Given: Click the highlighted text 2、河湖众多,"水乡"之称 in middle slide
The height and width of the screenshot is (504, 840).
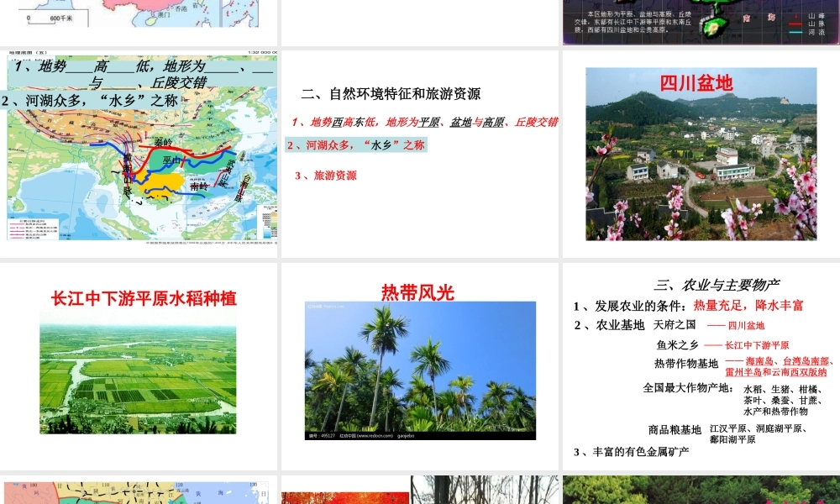Looking at the screenshot, I should 356,144.
